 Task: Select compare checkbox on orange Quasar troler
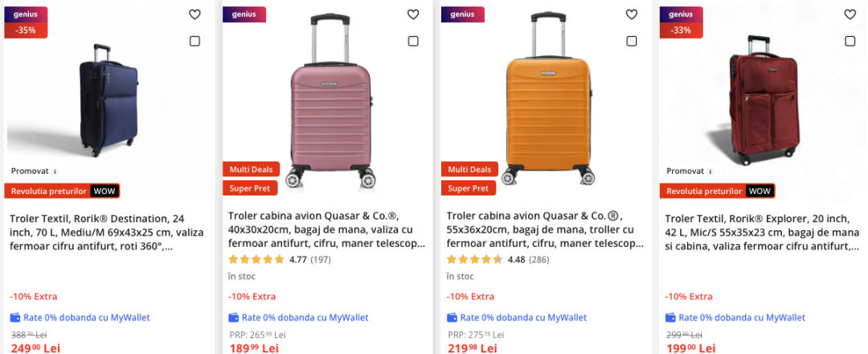click(x=632, y=41)
